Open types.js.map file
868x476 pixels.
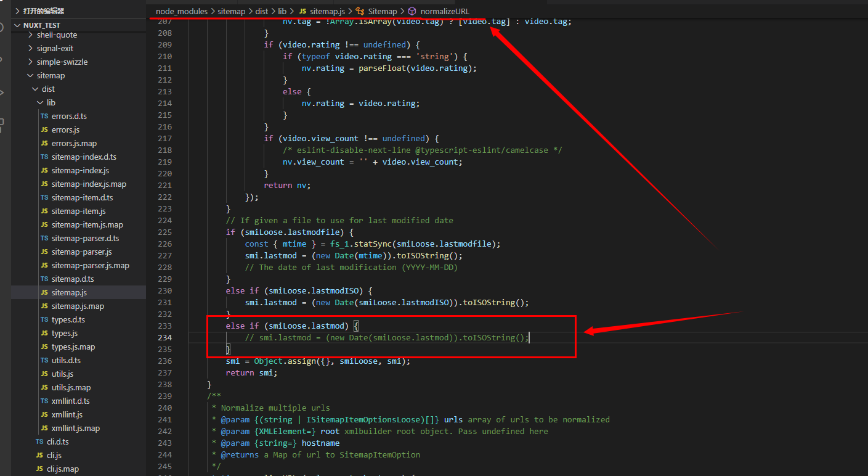[x=73, y=347]
